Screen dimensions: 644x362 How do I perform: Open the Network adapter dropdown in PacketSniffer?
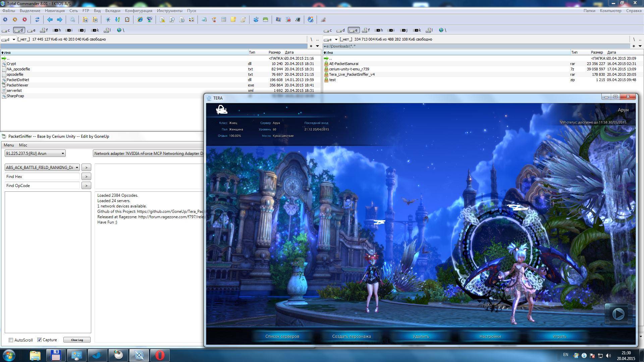point(148,154)
